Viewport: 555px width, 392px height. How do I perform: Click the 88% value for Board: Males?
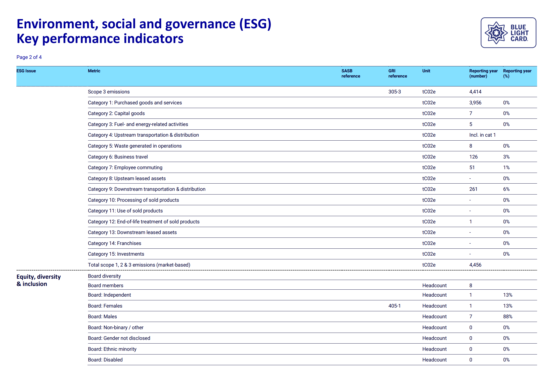pyautogui.click(x=508, y=316)
